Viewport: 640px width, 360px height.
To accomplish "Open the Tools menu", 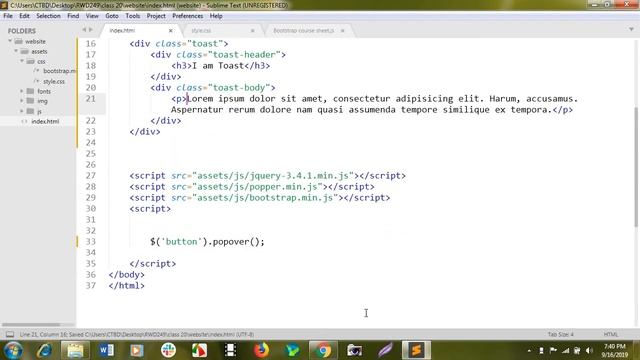I will tap(133, 16).
